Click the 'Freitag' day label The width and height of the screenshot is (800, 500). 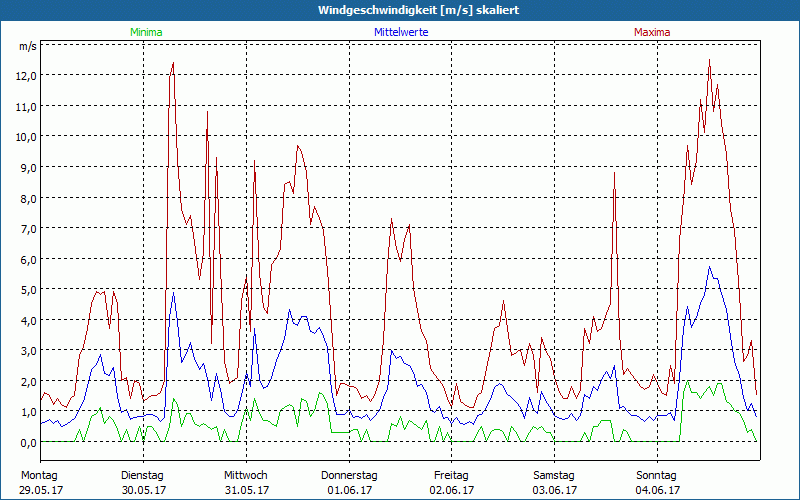[x=451, y=476]
